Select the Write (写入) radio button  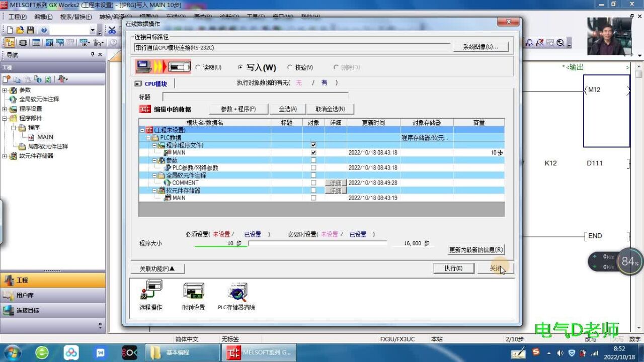pos(240,67)
